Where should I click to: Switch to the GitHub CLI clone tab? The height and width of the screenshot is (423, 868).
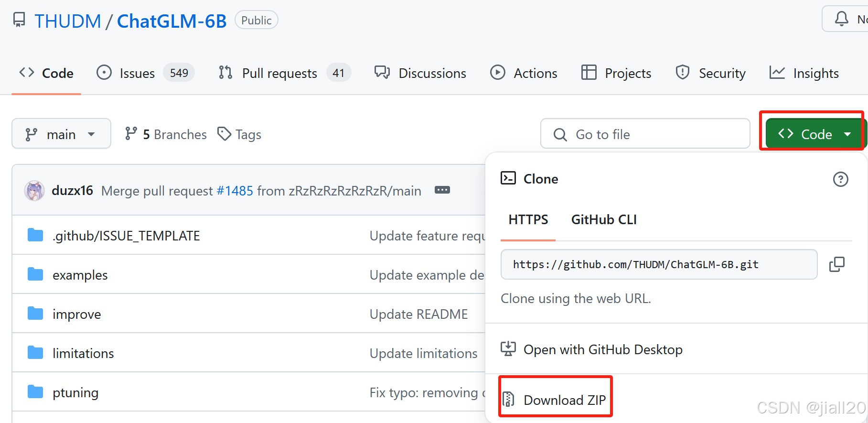click(x=604, y=220)
